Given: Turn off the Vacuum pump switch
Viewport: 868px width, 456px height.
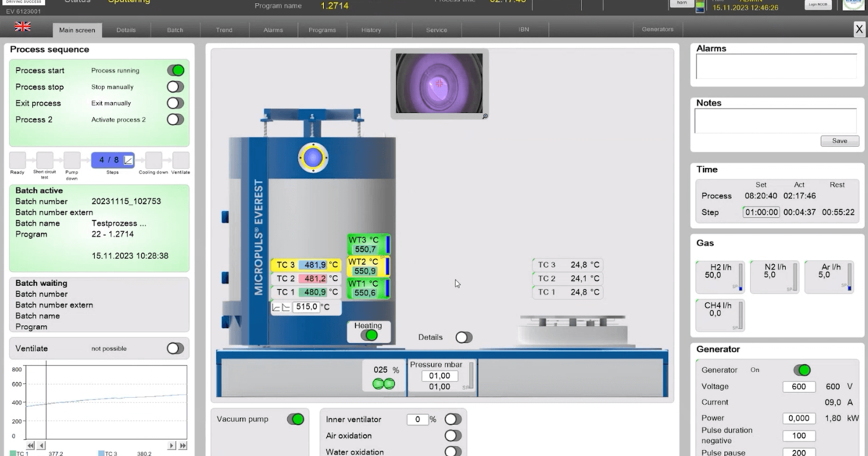Looking at the screenshot, I should tap(296, 419).
